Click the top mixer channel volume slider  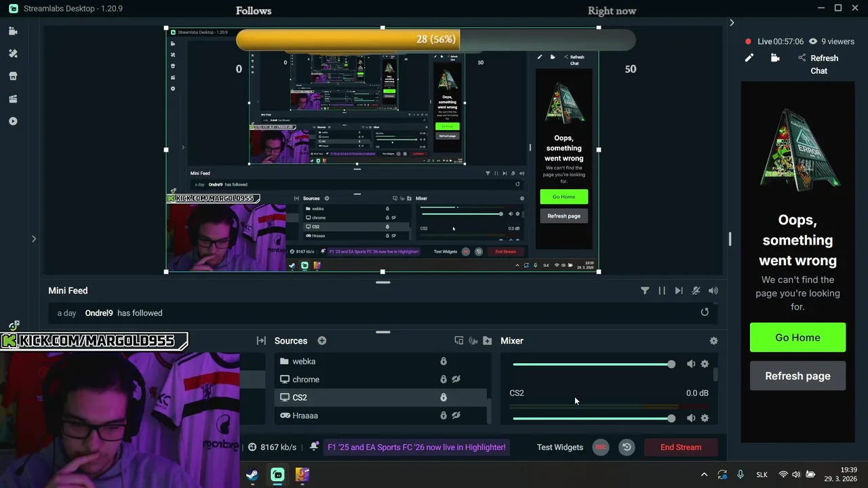click(x=593, y=364)
